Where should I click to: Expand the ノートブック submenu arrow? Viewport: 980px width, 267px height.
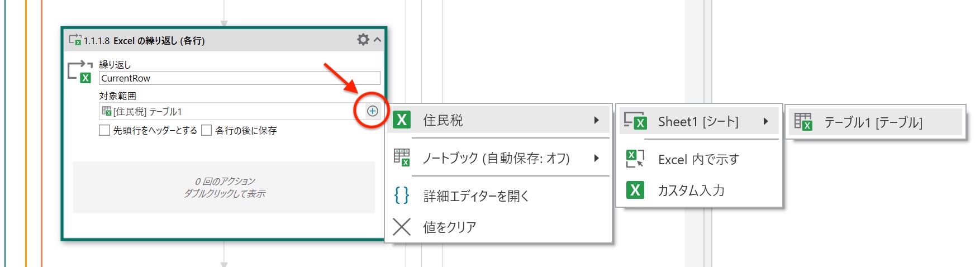coord(596,158)
